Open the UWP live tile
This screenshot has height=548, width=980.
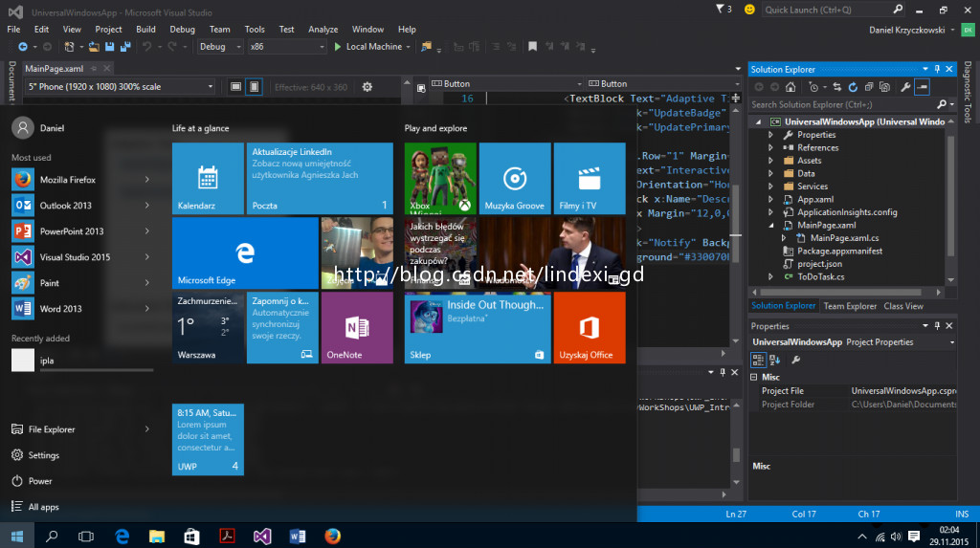[208, 439]
